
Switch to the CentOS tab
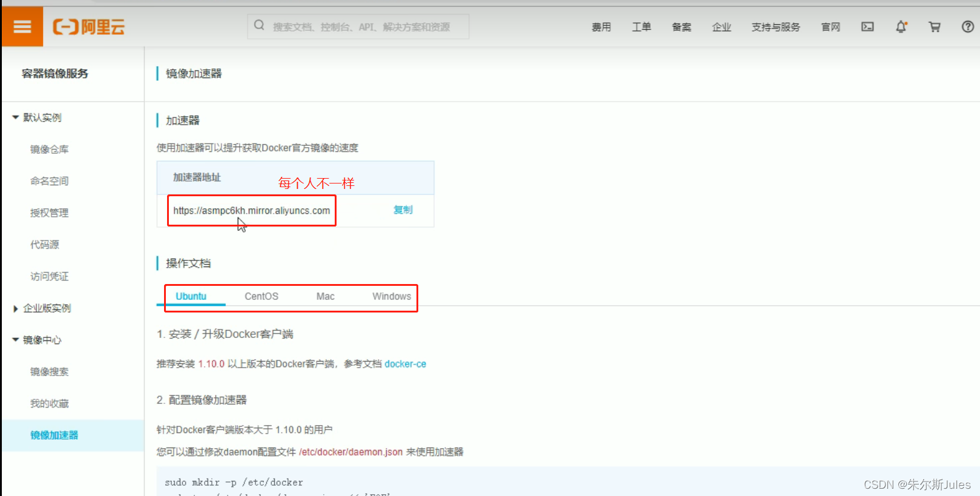tap(261, 296)
